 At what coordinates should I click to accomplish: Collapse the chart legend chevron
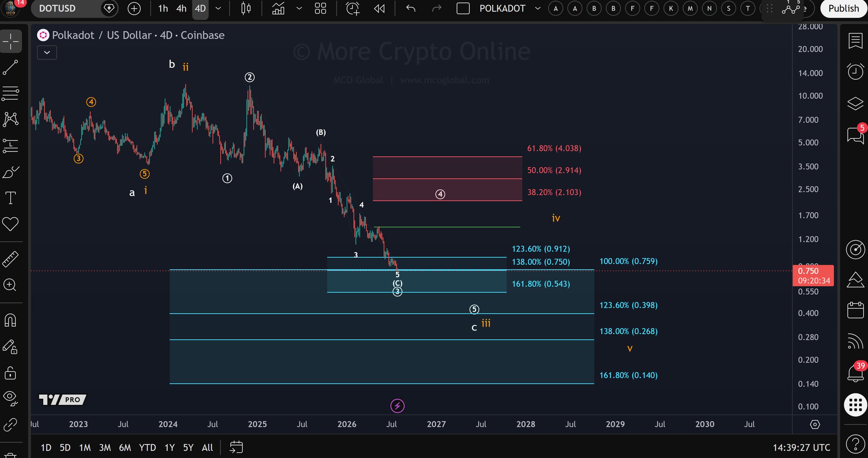tap(47, 53)
